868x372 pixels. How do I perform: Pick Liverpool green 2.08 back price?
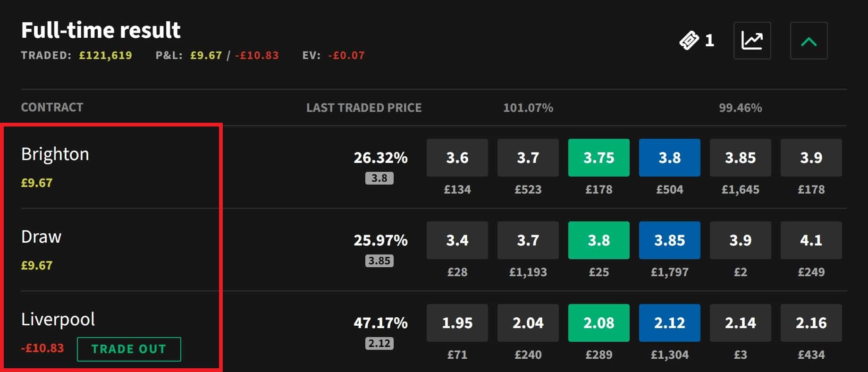(598, 323)
